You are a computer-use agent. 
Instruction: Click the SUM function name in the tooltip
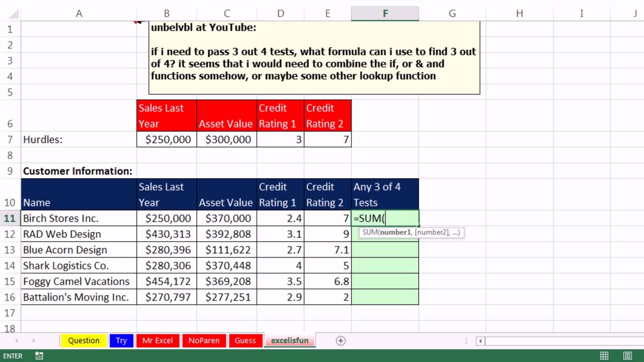point(370,232)
